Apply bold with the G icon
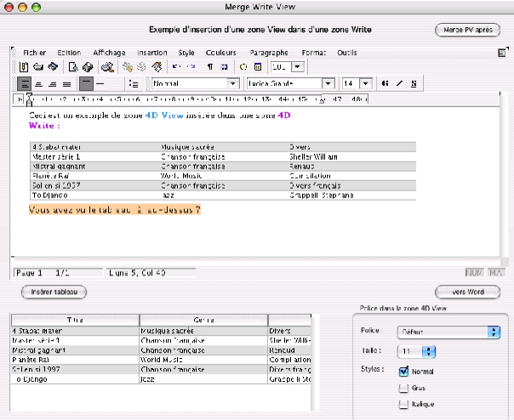 pyautogui.click(x=385, y=84)
